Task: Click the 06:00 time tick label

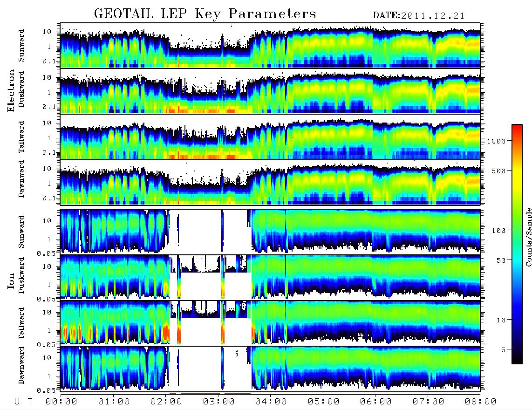Action: [x=376, y=402]
